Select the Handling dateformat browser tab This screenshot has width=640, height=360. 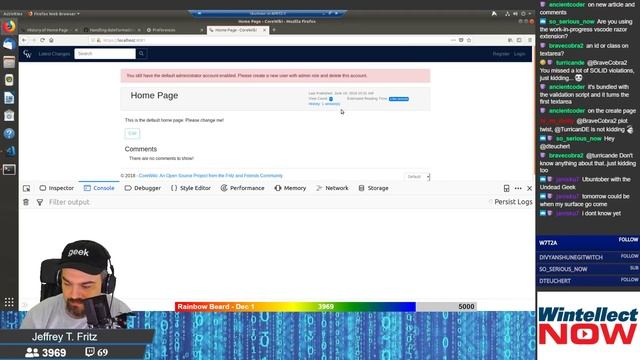(x=111, y=30)
